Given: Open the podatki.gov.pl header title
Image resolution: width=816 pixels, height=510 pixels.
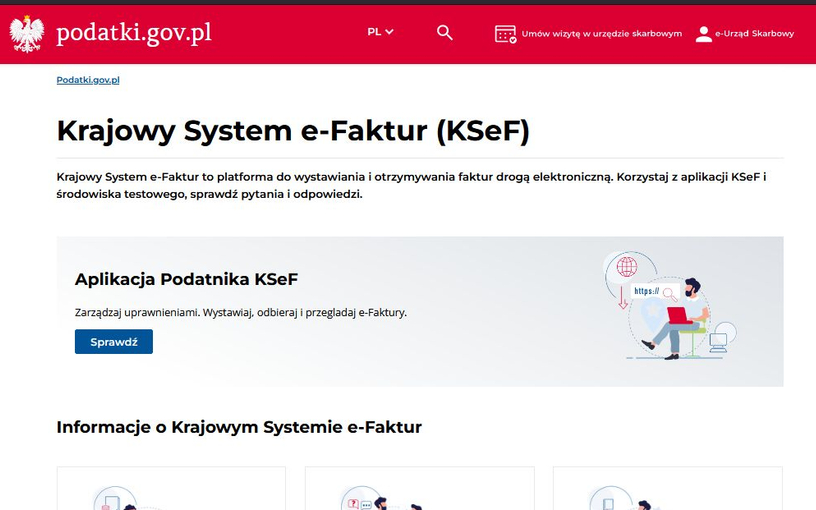Looking at the screenshot, I should [134, 33].
